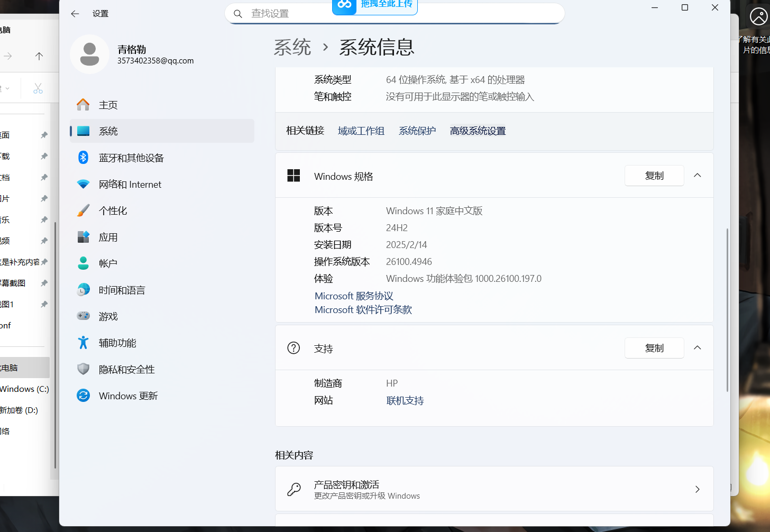This screenshot has height=532, width=770.
Task: Click the Privacy shield icon
Action: pyautogui.click(x=83, y=369)
